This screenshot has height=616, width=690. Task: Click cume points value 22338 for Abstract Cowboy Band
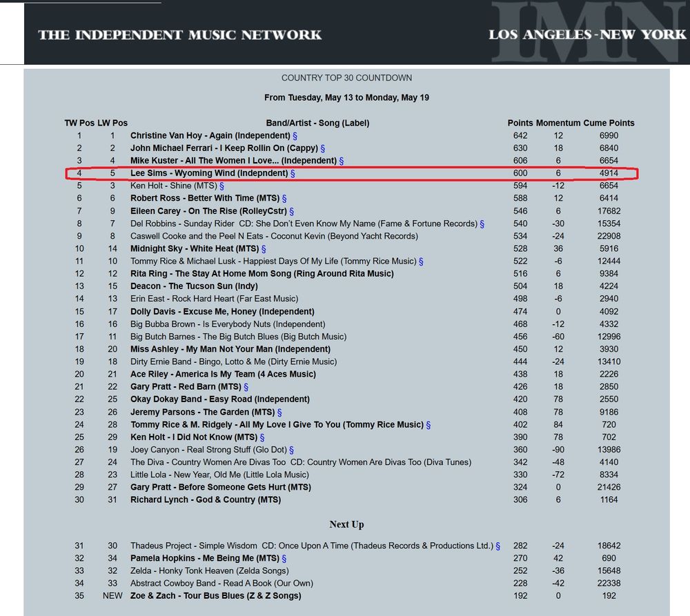click(609, 584)
